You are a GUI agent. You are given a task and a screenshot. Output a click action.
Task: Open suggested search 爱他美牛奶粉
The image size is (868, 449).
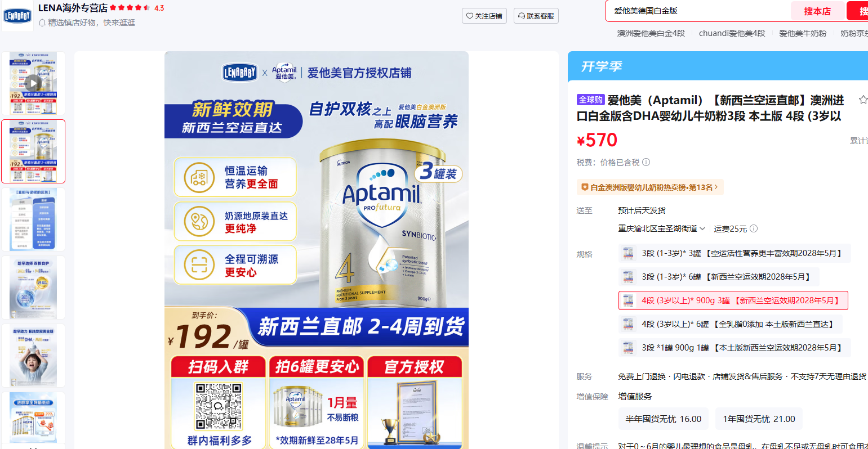click(803, 33)
